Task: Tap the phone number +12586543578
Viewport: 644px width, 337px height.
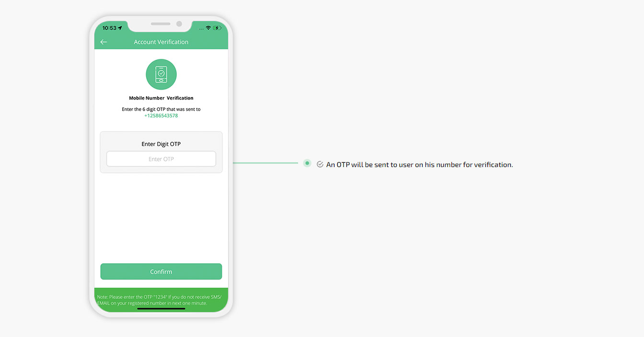Action: [x=161, y=116]
